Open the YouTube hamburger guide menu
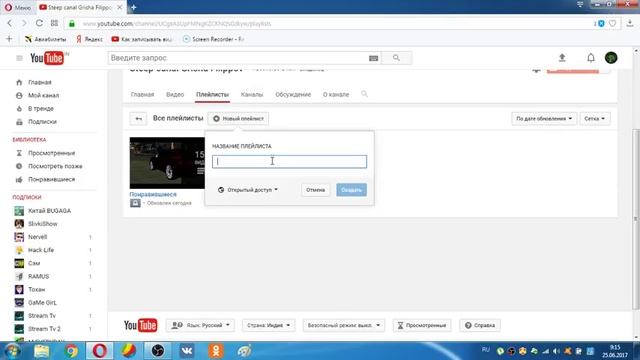Image resolution: width=640 pixels, height=360 pixels. (x=19, y=58)
